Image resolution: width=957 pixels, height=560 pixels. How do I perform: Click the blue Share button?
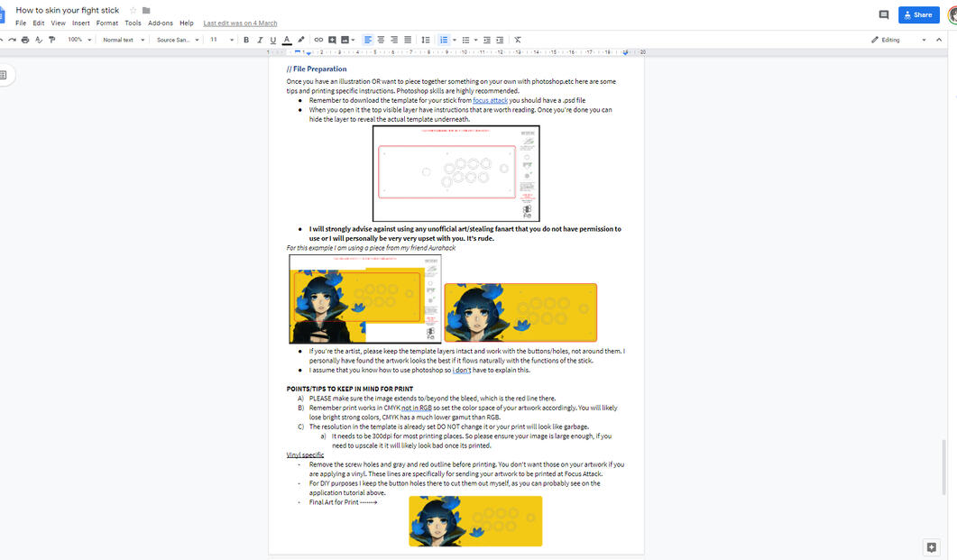(918, 14)
